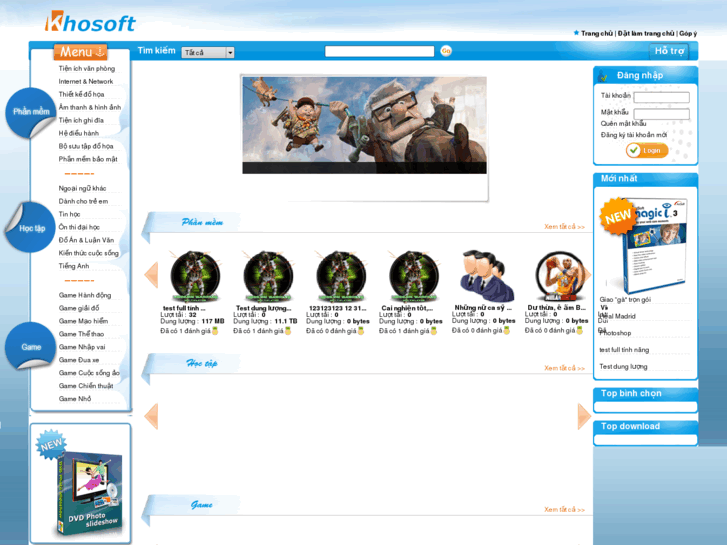
Task: Open Ngoại ngữ khác menu item
Action: [82, 188]
